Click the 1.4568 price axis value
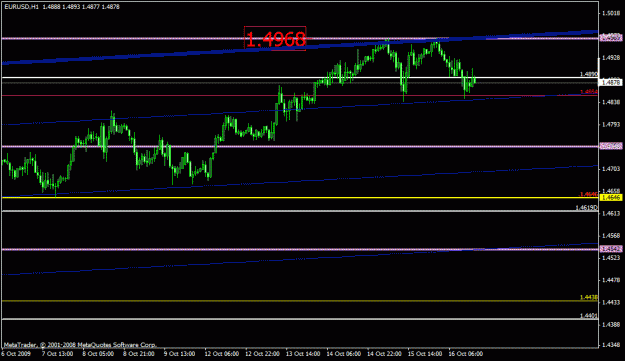The height and width of the screenshot is (361, 625). pos(611,235)
